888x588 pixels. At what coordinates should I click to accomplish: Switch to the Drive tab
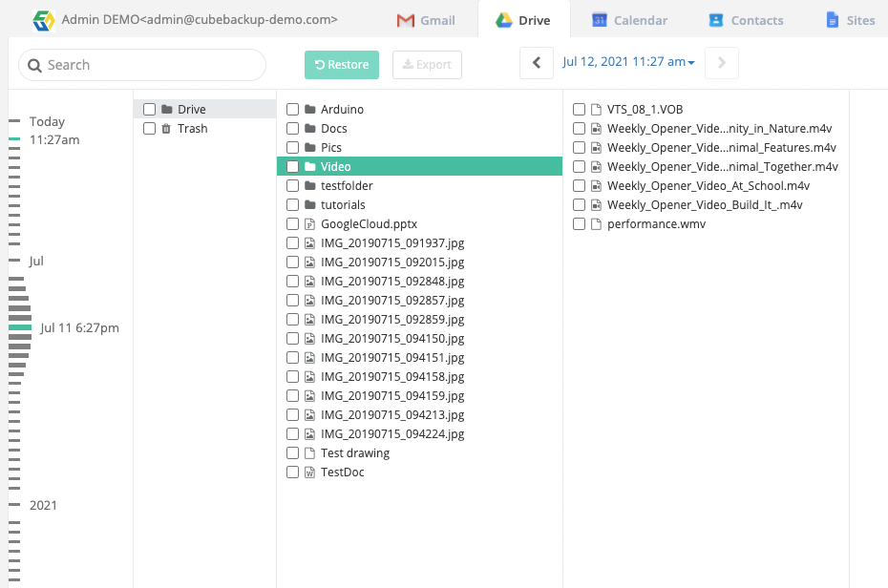click(524, 20)
